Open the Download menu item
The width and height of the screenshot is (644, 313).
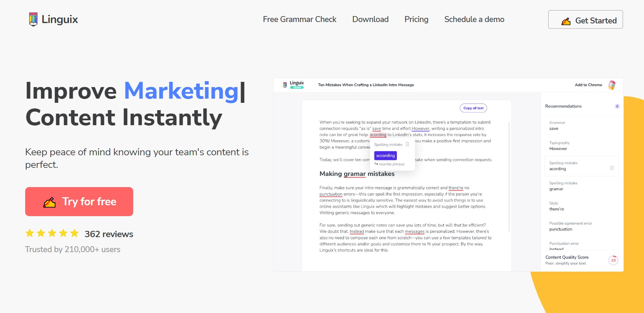(x=370, y=19)
